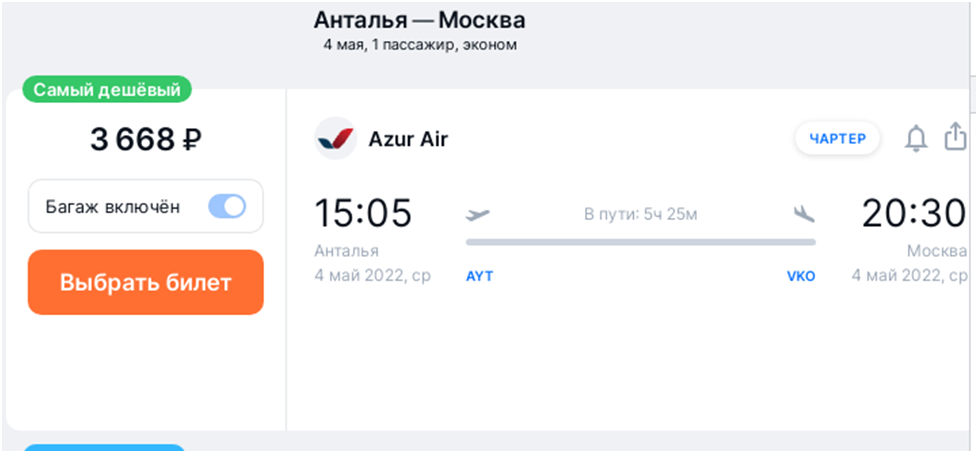Screen dimensions: 978x453
Task: Toggle the Багаж включён switch
Action: pos(227,207)
